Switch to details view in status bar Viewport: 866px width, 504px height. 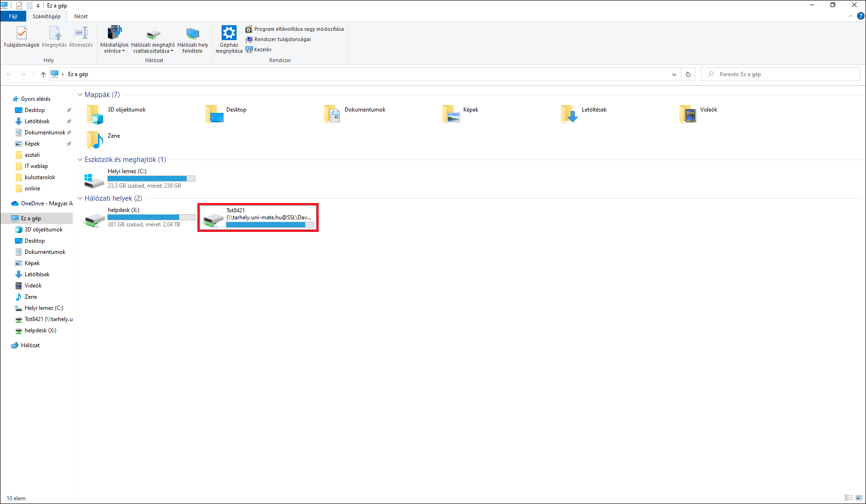(849, 498)
